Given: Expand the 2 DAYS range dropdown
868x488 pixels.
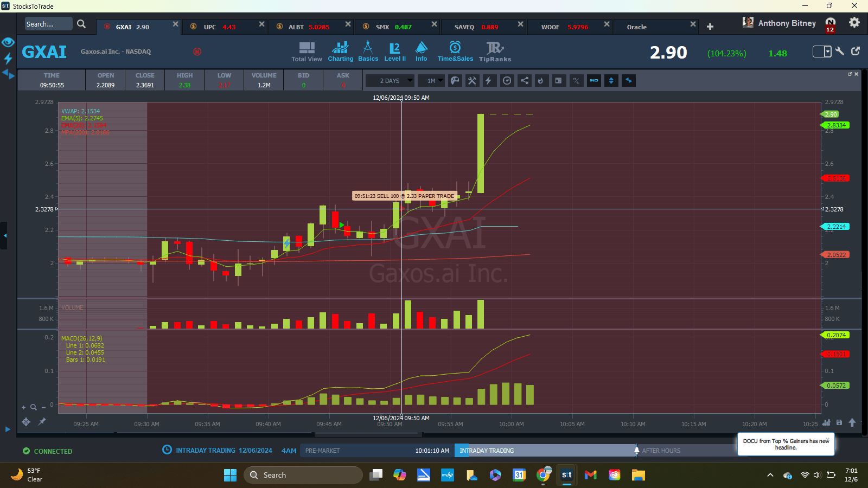Looking at the screenshot, I should point(390,81).
